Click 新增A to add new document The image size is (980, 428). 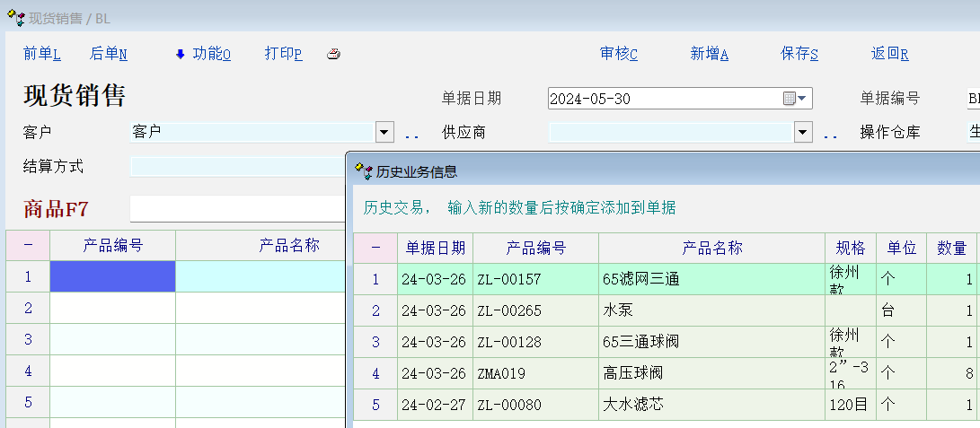tap(709, 54)
